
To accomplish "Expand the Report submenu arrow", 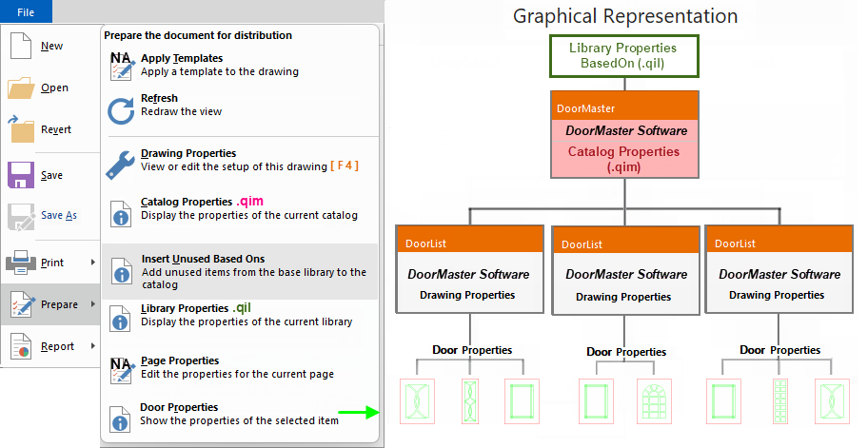I will coord(93,346).
